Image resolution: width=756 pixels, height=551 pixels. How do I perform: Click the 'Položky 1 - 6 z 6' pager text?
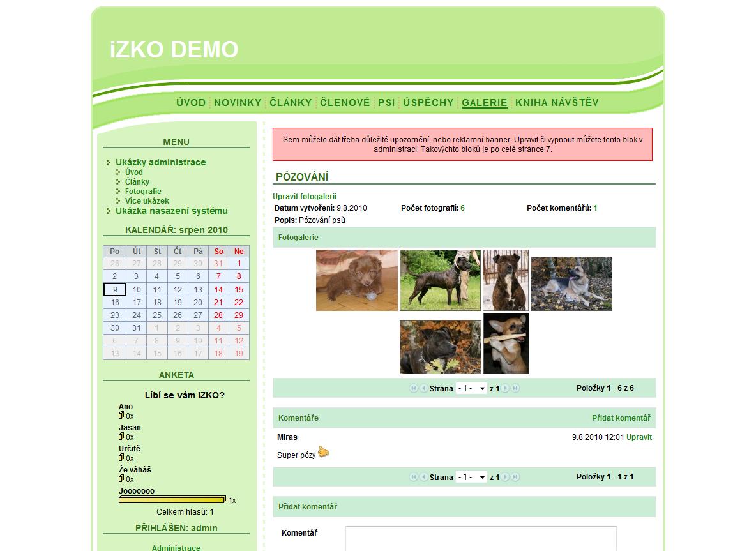605,388
